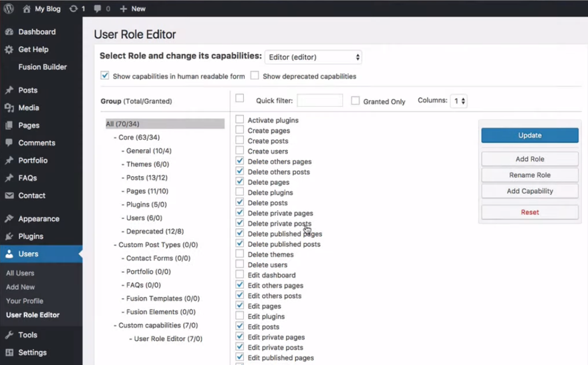Uncheck Show capabilities in human readable form
Viewport: 588px width, 365px height.
point(105,76)
